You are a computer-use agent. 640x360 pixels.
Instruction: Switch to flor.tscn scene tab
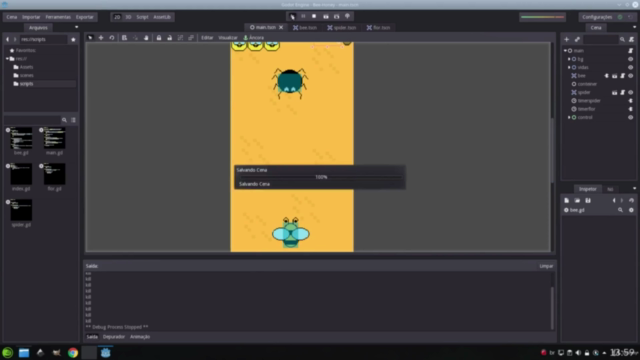point(378,28)
